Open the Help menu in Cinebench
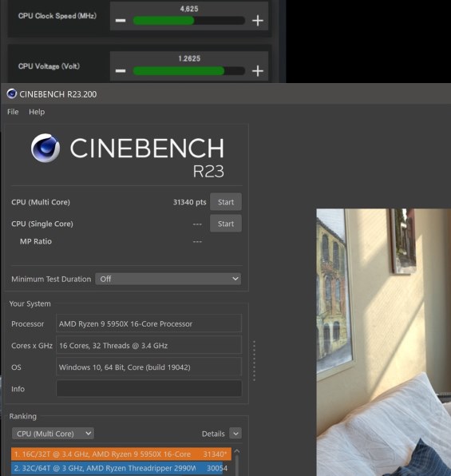Viewport: 451px width, 476px height. [x=37, y=112]
